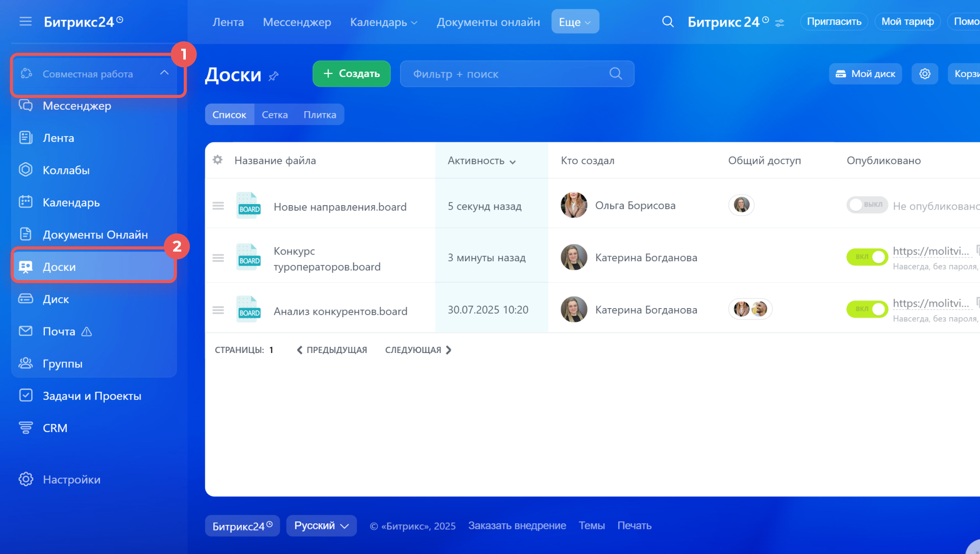980x554 pixels.
Task: Open Мой диск button
Action: (865, 74)
